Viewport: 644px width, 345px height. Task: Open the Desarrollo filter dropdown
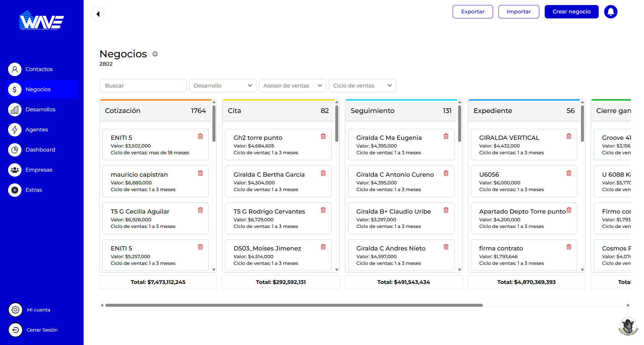tap(223, 85)
